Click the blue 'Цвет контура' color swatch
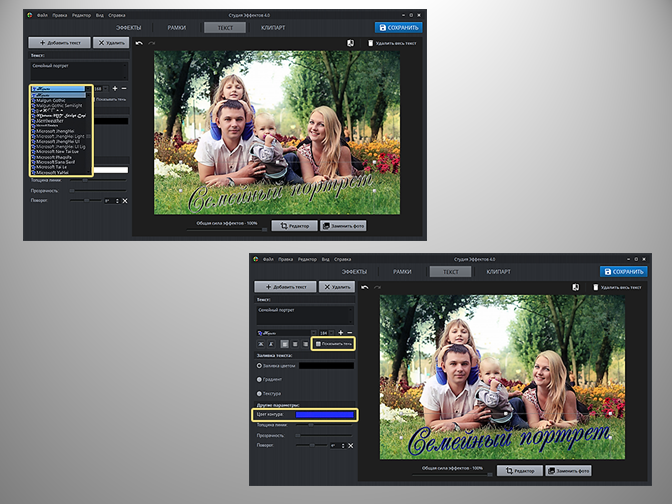672x504 pixels. tap(322, 413)
